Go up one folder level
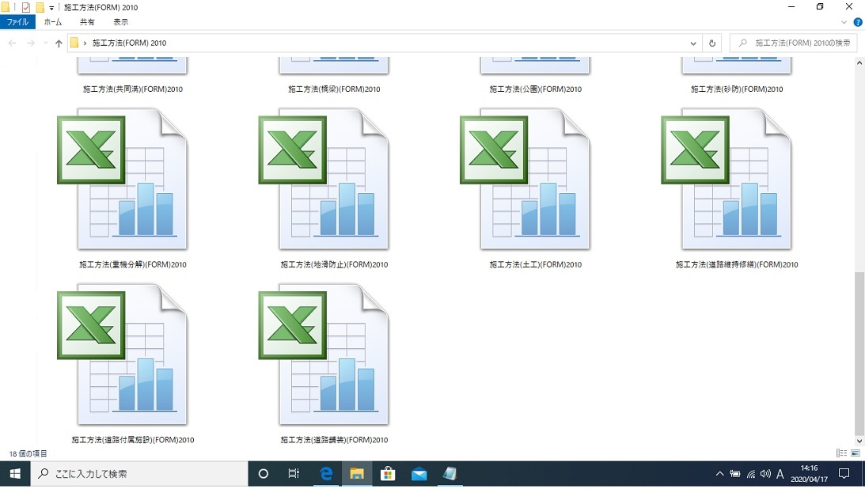 pyautogui.click(x=59, y=43)
